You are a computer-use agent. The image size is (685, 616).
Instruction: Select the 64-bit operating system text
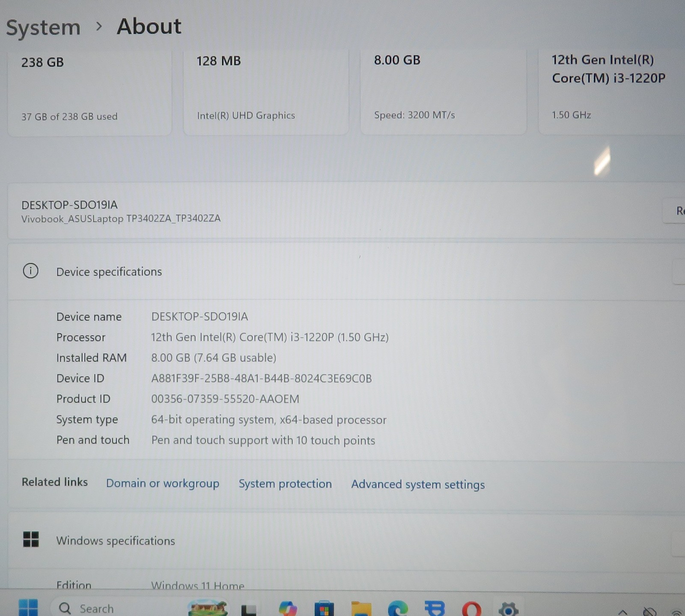point(269,419)
